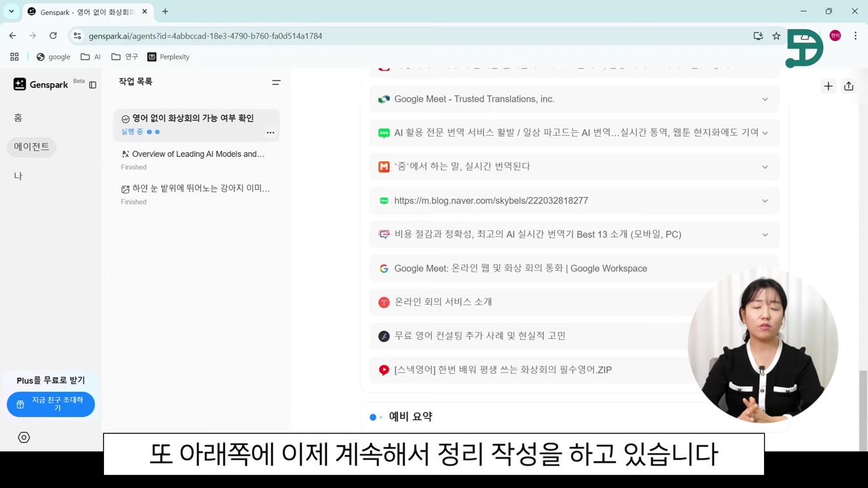Click the plus new-task icon
This screenshot has width=868, height=488.
click(828, 86)
